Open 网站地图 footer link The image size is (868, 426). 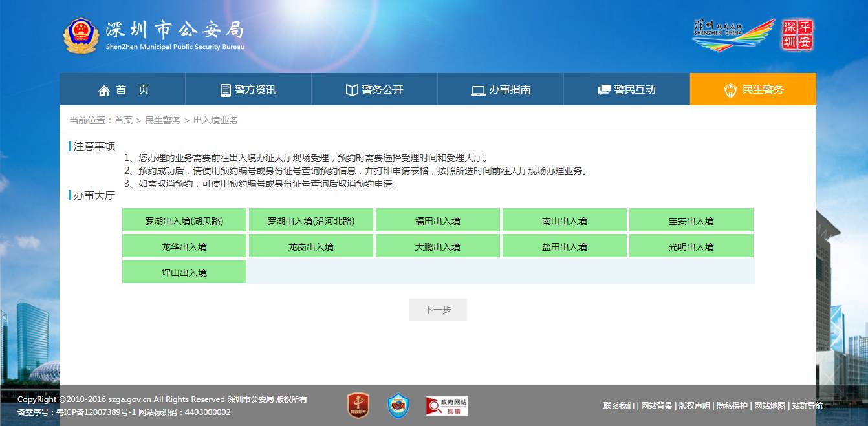point(770,406)
